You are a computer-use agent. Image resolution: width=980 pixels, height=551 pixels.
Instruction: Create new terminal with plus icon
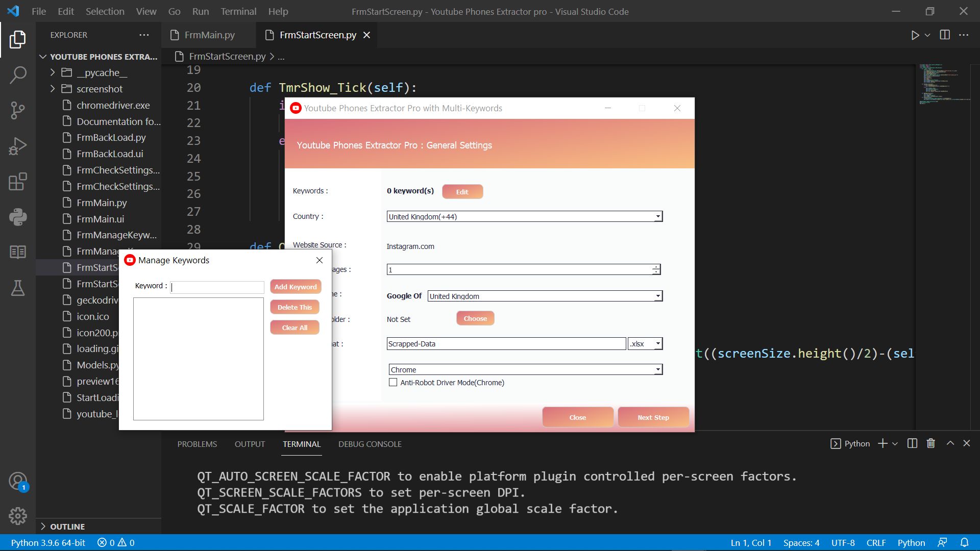click(x=882, y=443)
